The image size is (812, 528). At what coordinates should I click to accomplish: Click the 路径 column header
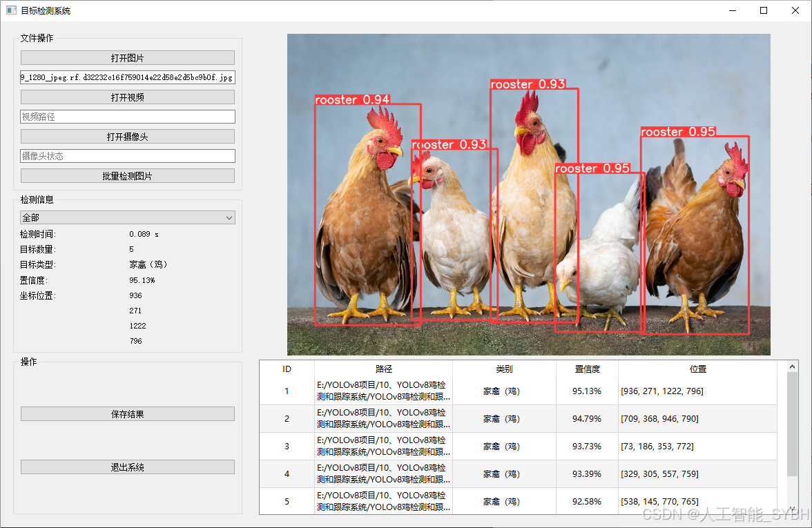[x=383, y=369]
